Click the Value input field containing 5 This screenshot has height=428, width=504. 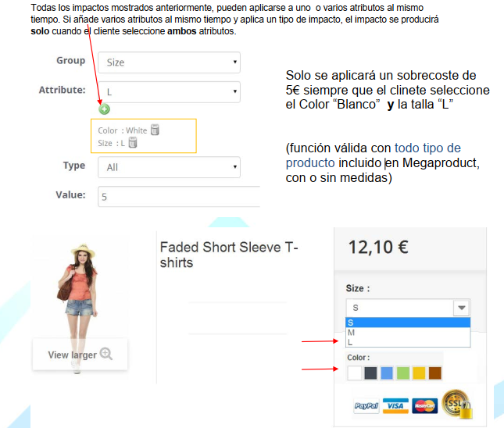point(179,196)
